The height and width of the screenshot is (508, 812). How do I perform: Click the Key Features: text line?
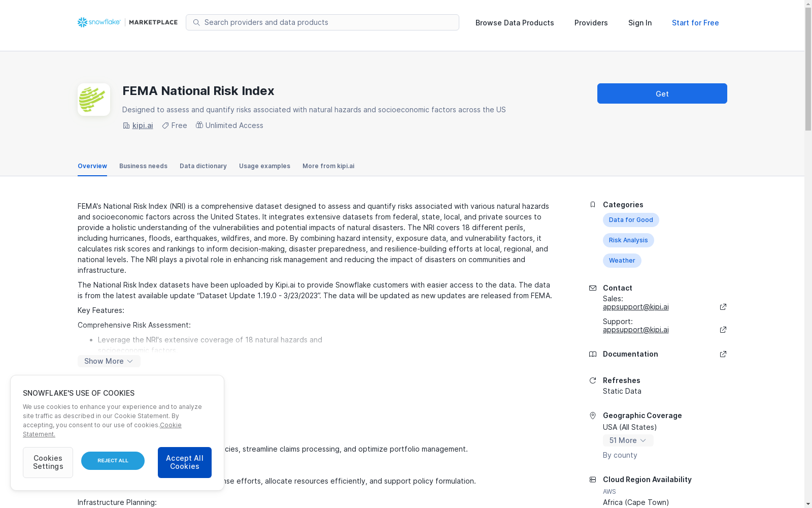(x=101, y=310)
